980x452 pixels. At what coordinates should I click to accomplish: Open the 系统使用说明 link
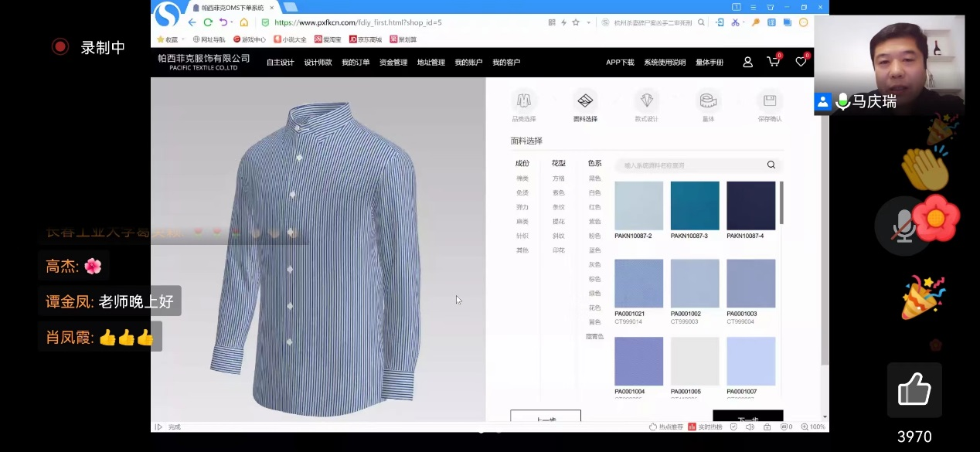(x=665, y=63)
